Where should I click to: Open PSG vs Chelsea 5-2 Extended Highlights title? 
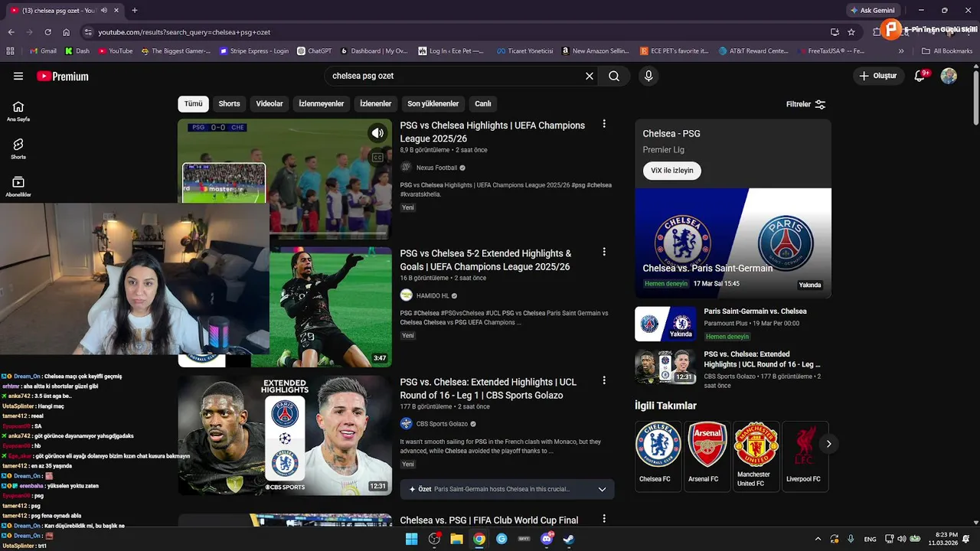(x=485, y=260)
